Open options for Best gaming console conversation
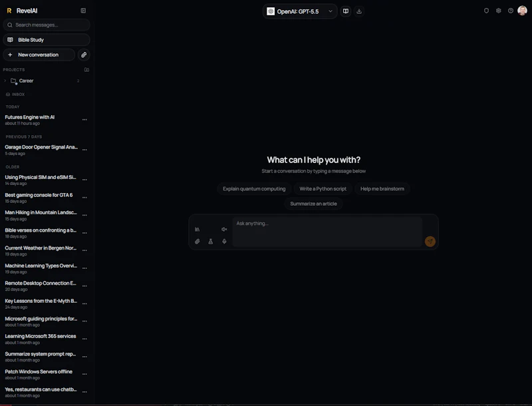532x406 pixels. tap(84, 198)
